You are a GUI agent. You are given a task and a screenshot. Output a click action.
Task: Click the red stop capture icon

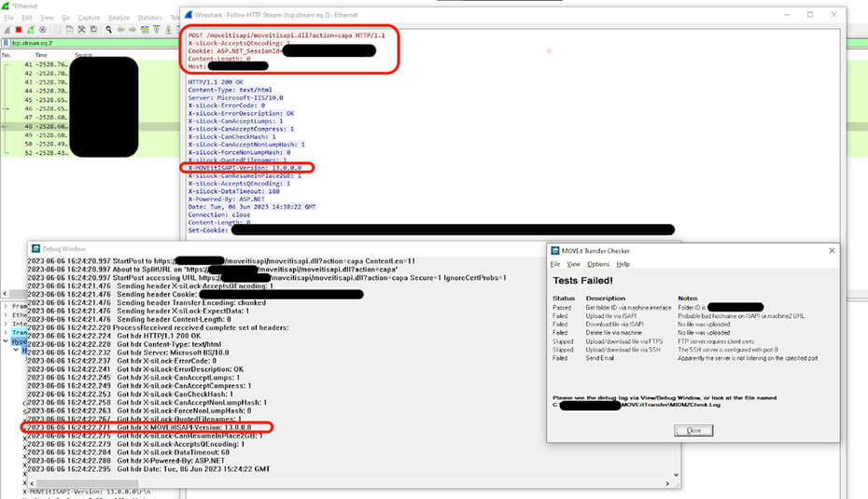(x=19, y=29)
